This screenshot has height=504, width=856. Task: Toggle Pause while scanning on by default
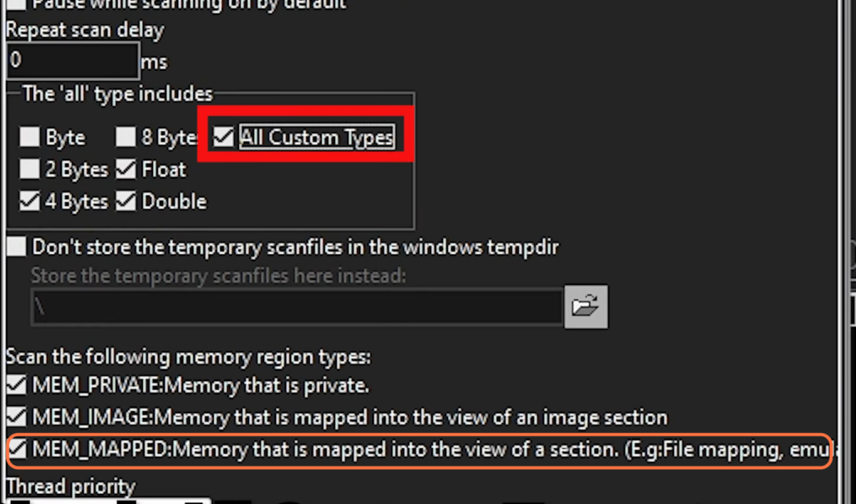coord(17,4)
